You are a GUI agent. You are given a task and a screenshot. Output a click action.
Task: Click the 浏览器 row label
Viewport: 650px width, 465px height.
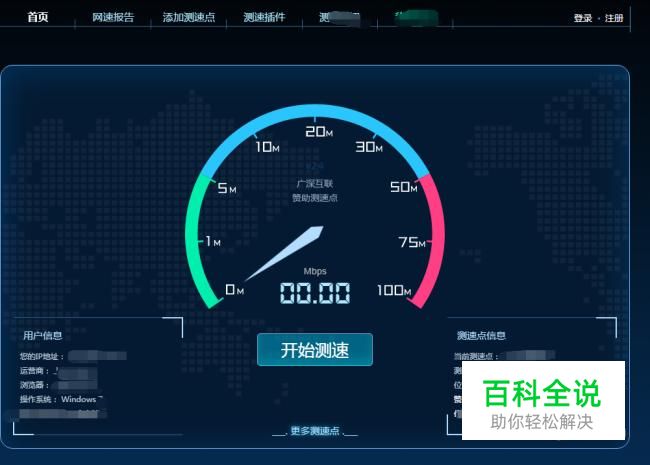34,385
